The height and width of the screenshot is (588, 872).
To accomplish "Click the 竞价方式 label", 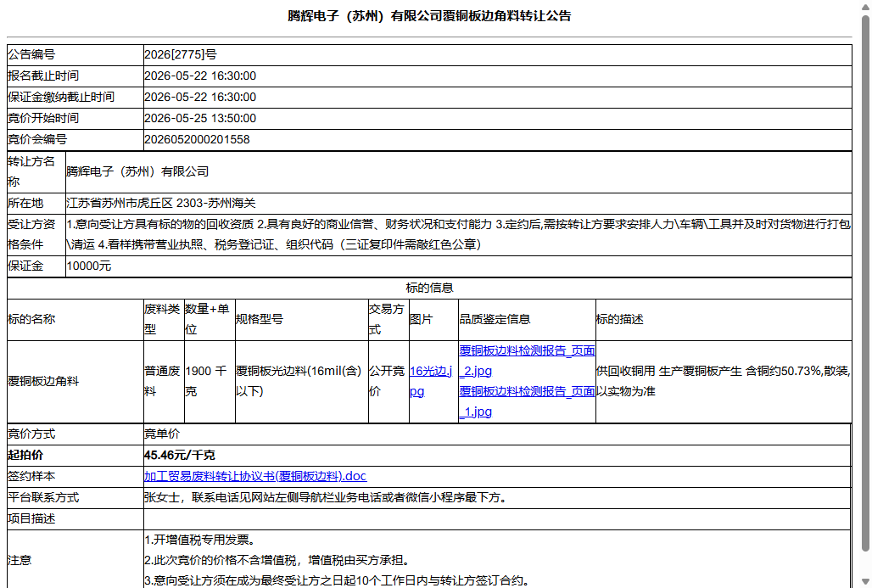I will coord(31,434).
